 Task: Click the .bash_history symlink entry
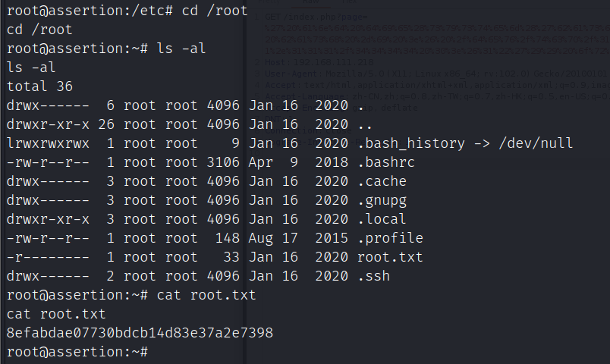410,143
